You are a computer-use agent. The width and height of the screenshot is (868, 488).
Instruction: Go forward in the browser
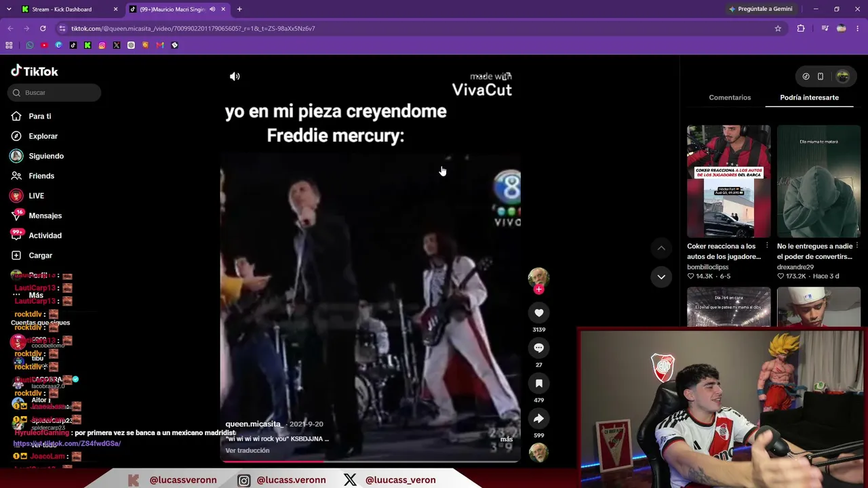tap(26, 28)
